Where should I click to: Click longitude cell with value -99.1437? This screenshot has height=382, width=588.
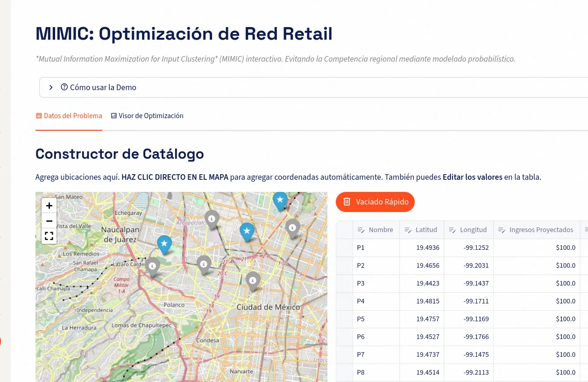468,283
